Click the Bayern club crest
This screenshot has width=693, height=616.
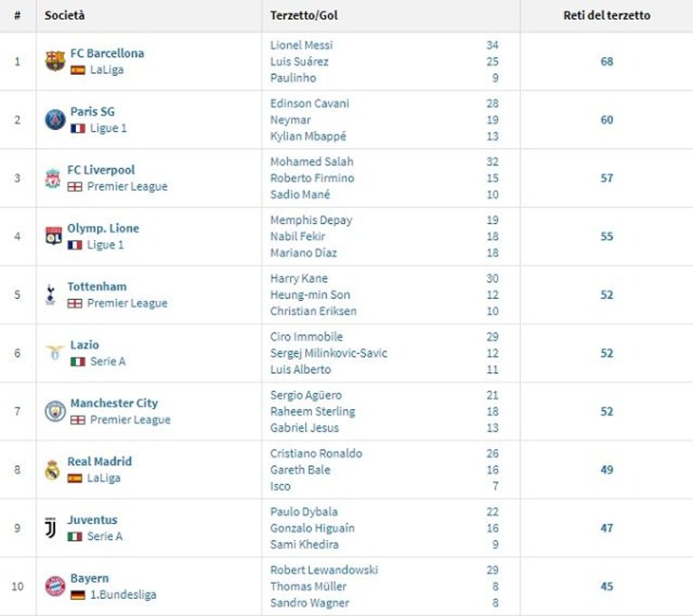(55, 586)
